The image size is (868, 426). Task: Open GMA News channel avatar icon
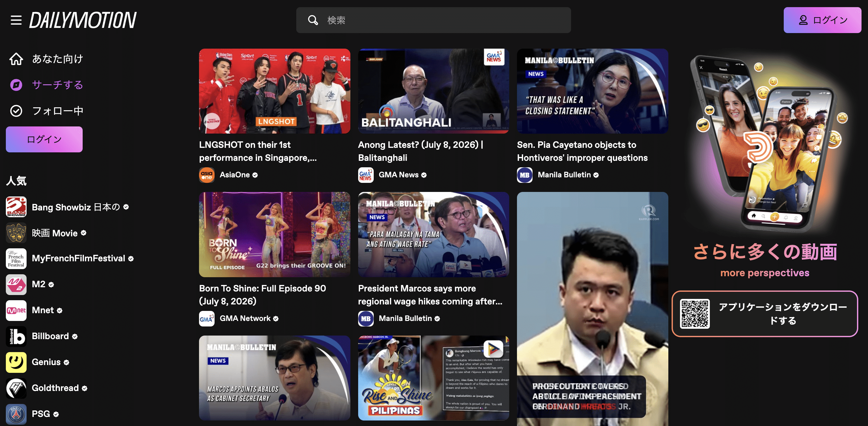pyautogui.click(x=366, y=175)
